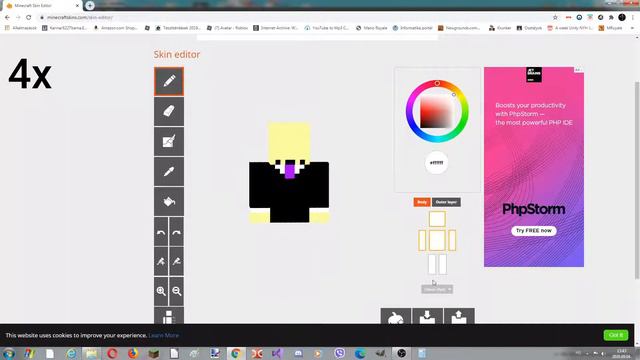Screen dimensions: 640x360
Task: Open the extensions puzzle icon
Action: tap(611, 18)
